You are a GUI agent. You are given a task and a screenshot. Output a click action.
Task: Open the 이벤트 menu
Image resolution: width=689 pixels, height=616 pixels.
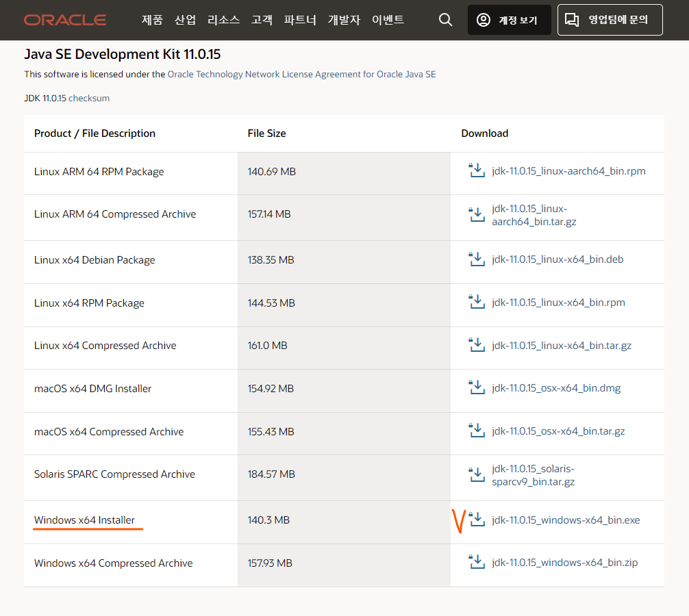388,20
